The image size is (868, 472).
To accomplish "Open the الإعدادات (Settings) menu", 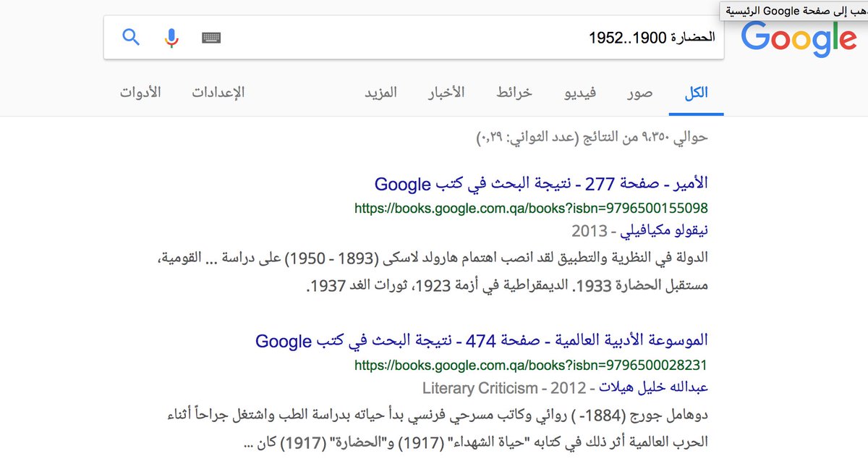I will 218,93.
